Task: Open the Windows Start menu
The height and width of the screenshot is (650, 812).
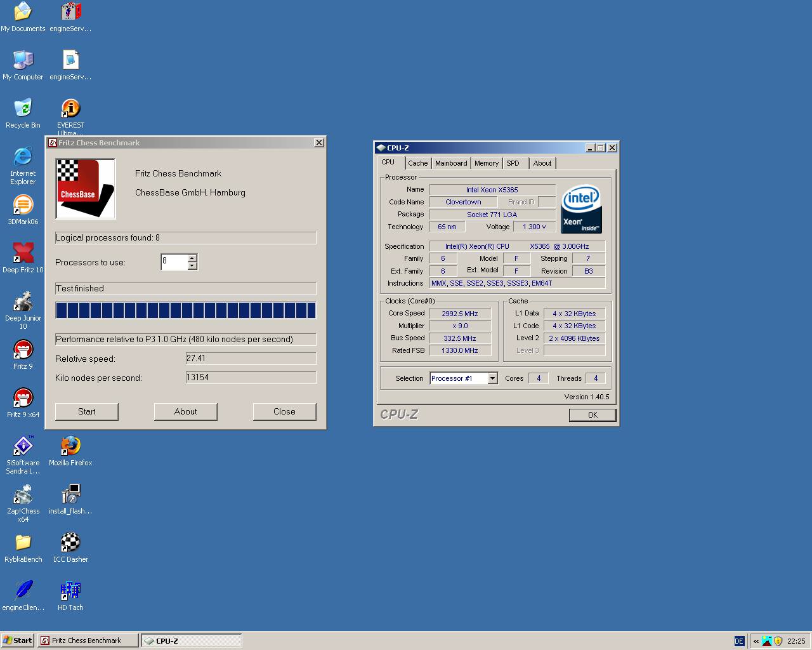Action: (x=18, y=640)
